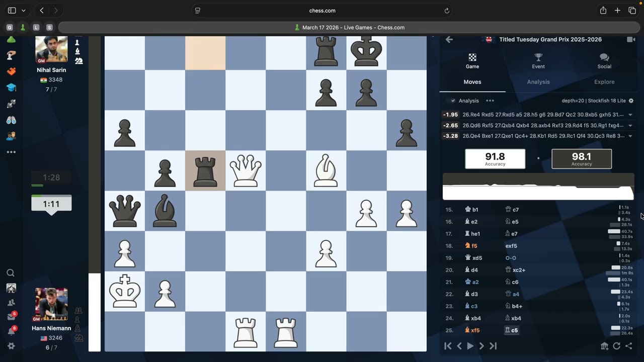Click the share icon below the move list

629,346
